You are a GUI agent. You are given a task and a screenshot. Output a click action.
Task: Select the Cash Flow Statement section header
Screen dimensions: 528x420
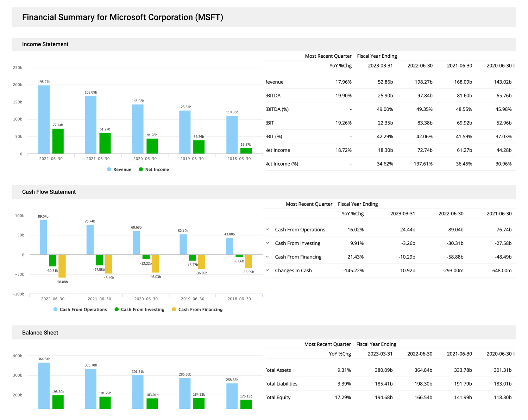click(49, 192)
